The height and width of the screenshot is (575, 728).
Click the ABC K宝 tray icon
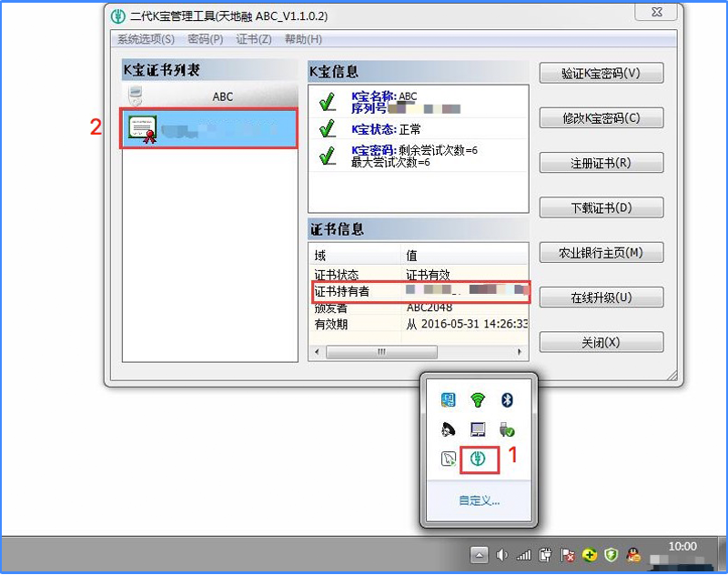tap(479, 459)
